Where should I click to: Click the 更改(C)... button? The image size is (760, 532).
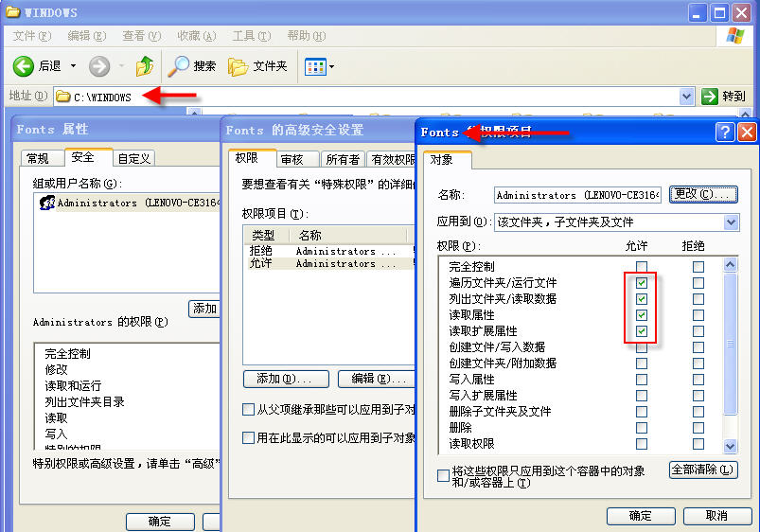click(x=703, y=194)
